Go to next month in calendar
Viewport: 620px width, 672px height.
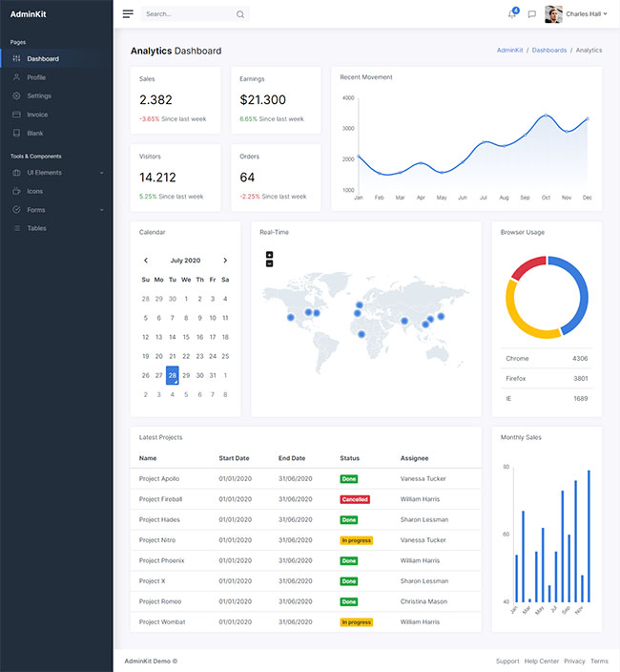pyautogui.click(x=225, y=260)
